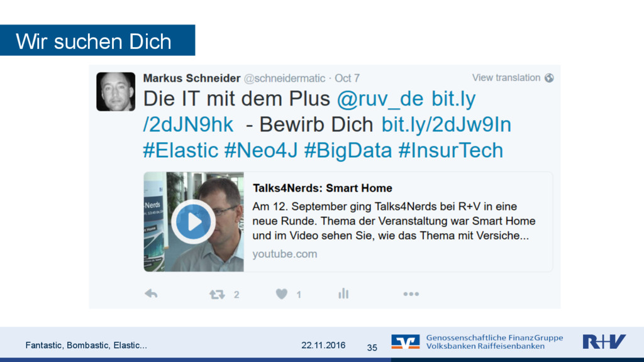Play the Talks4Nerds video

(x=194, y=222)
